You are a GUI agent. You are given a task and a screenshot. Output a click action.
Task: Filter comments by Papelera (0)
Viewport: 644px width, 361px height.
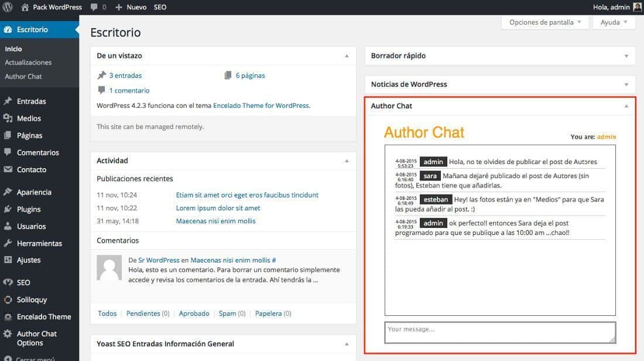pos(273,314)
